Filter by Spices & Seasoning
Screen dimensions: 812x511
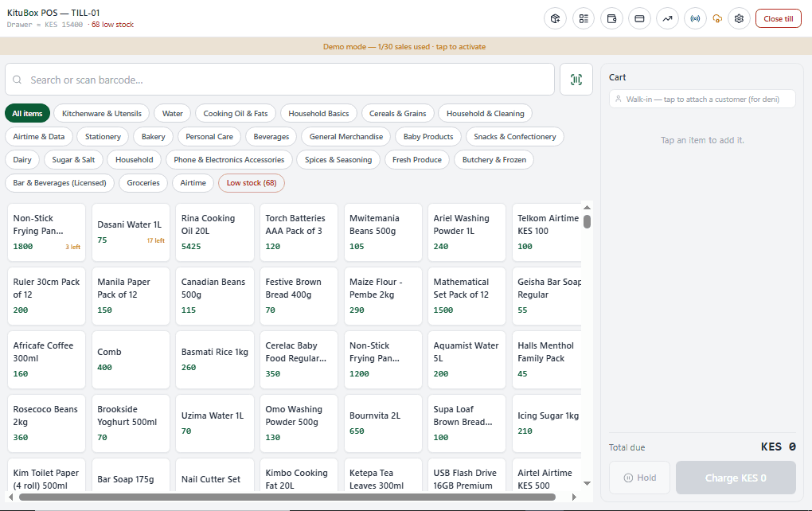coord(338,159)
